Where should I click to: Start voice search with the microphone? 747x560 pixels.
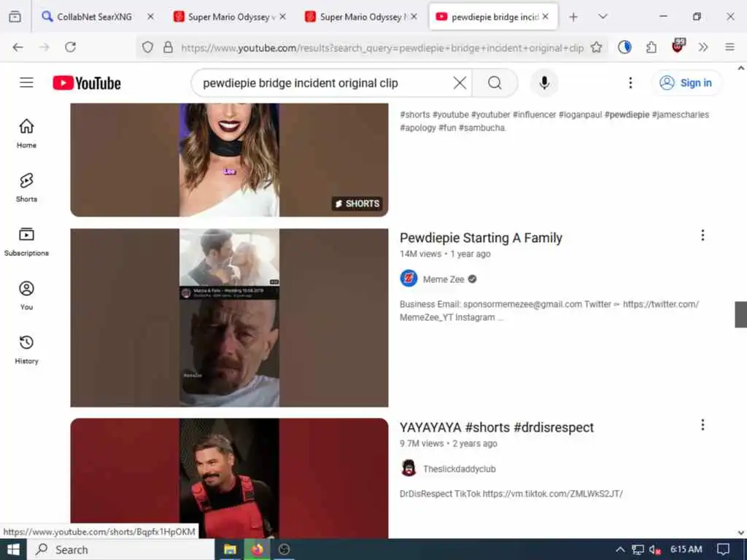coord(544,83)
